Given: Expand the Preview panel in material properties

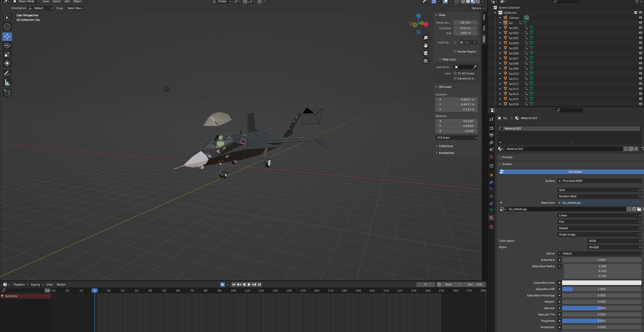Looking at the screenshot, I should (507, 157).
